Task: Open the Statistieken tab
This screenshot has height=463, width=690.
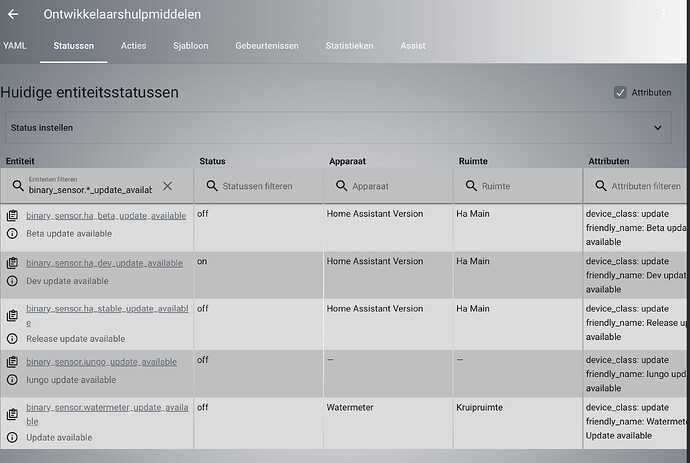Action: (x=349, y=46)
